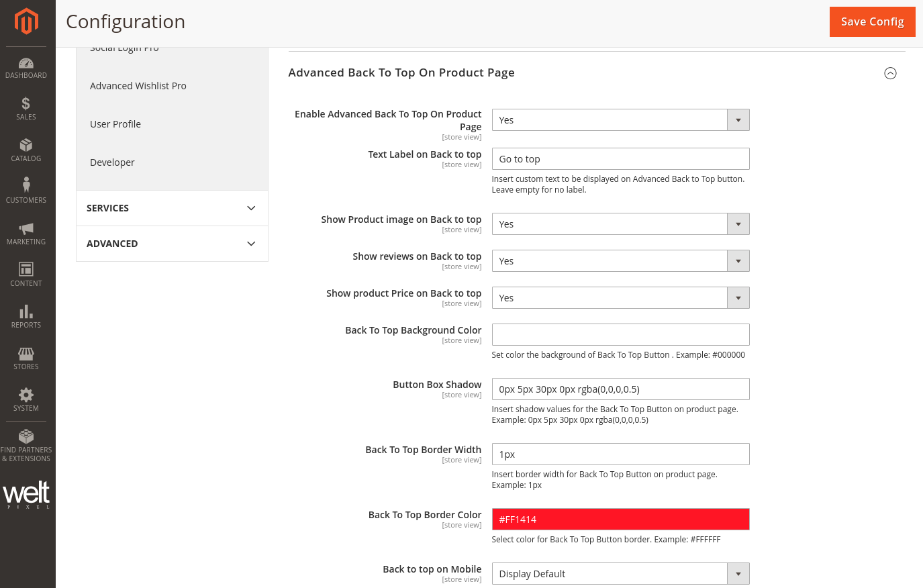Open the Stores sidebar menu

pos(26,358)
